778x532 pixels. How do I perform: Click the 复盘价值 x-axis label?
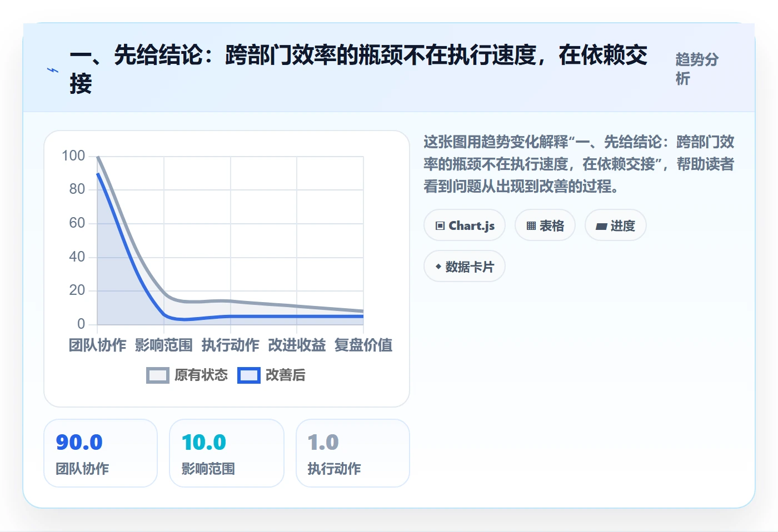363,345
